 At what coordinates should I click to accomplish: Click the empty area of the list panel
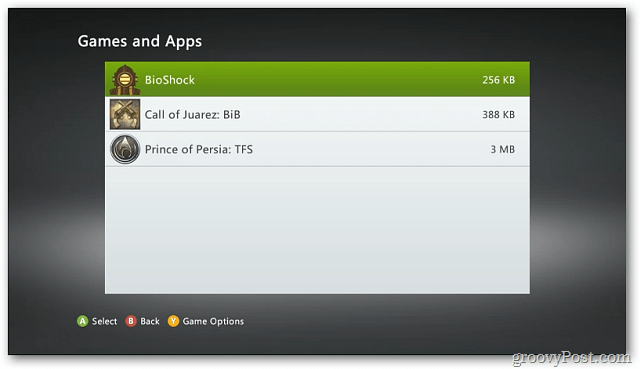pos(317,230)
